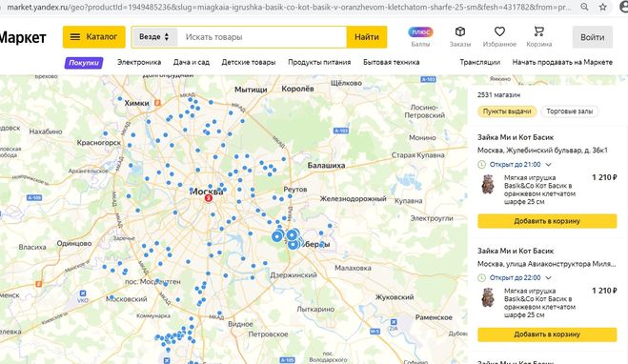628x364 pixels.
Task: Click the browser zoom magnifier icon
Action: (585, 7)
